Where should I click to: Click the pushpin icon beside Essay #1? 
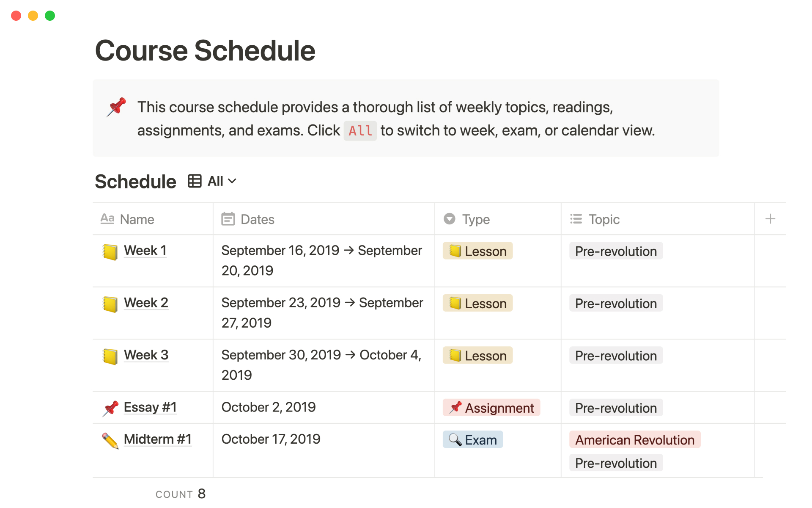(110, 408)
